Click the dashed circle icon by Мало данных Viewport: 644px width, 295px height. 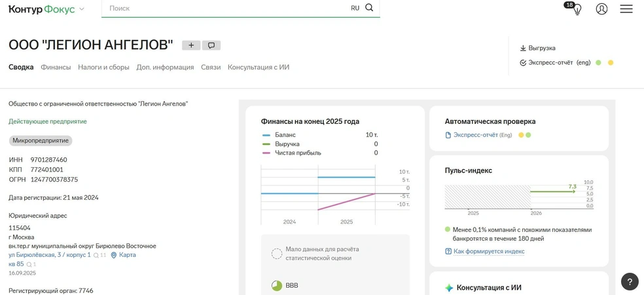(277, 254)
